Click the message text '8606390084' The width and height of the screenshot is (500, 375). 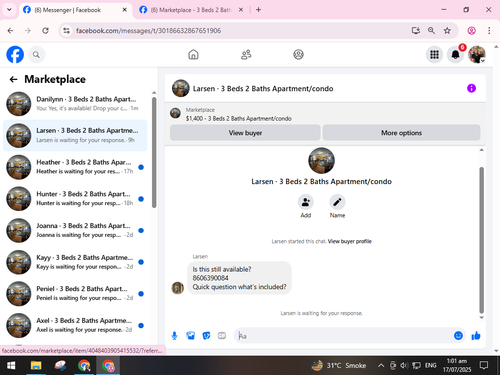[210, 278]
